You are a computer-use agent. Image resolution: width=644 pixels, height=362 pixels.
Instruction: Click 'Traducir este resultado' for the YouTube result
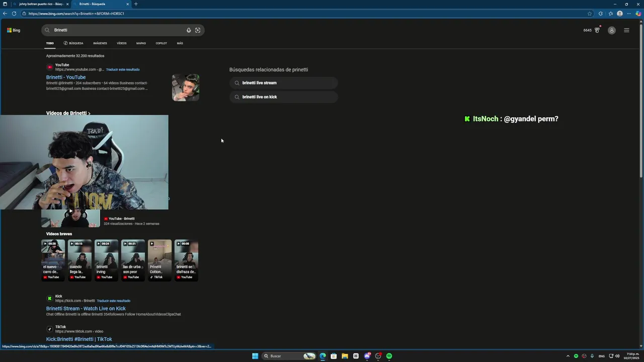point(123,69)
